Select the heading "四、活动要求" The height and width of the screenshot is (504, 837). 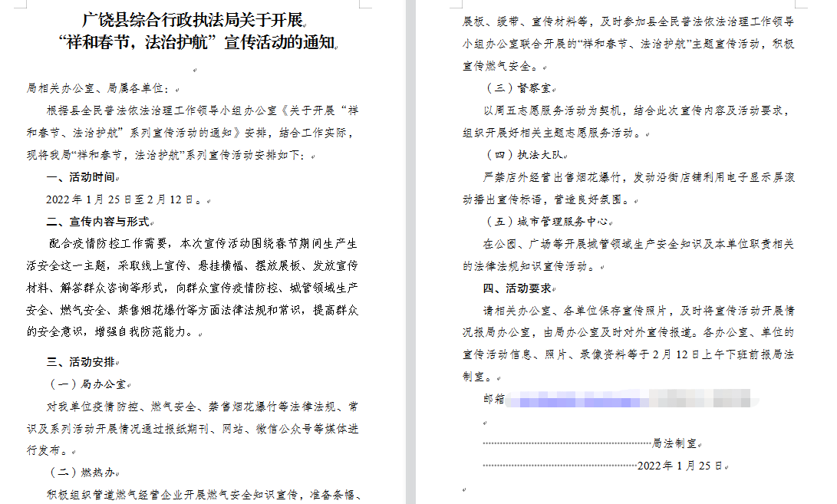[517, 288]
